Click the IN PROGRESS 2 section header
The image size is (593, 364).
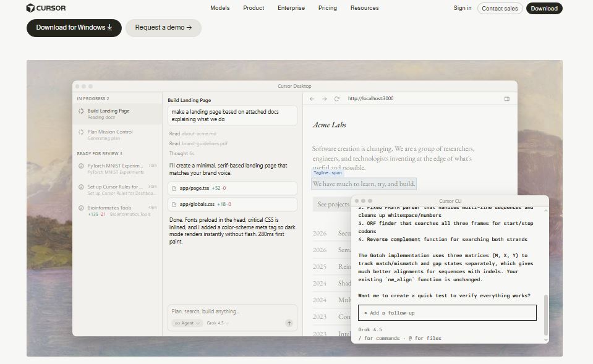point(93,99)
